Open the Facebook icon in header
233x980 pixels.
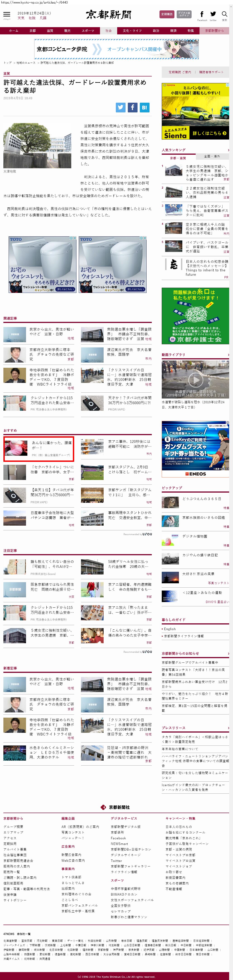pyautogui.click(x=202, y=14)
